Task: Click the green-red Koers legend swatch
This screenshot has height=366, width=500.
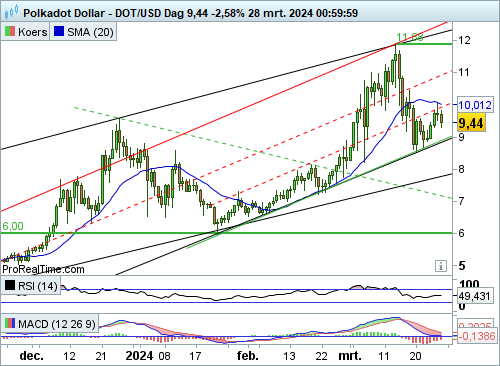Action: (x=10, y=32)
